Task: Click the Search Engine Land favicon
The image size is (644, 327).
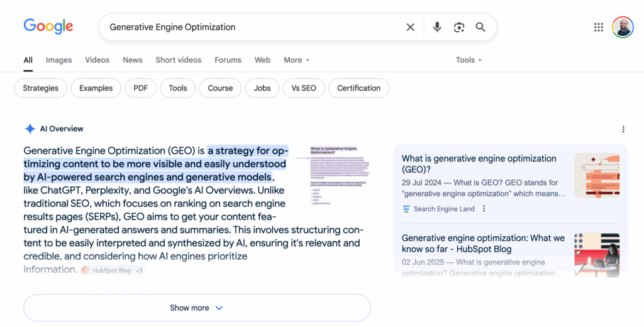Action: [406, 209]
